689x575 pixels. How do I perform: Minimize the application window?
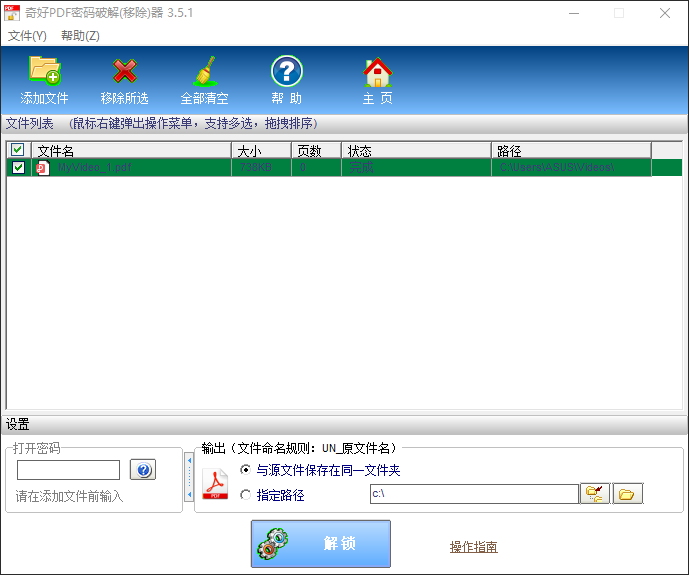(573, 13)
